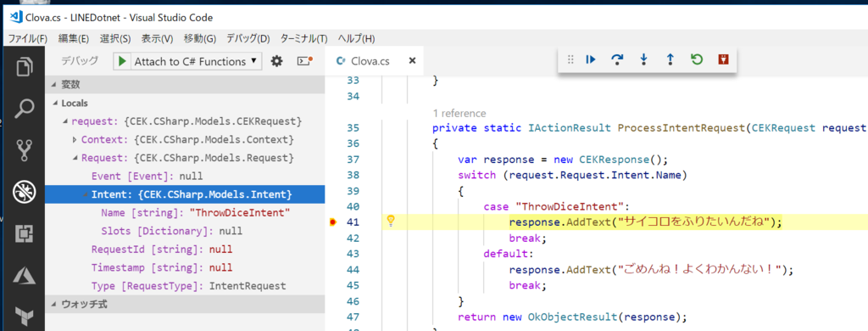Open the Source Control view
Screen dimensions: 868x331
point(24,150)
